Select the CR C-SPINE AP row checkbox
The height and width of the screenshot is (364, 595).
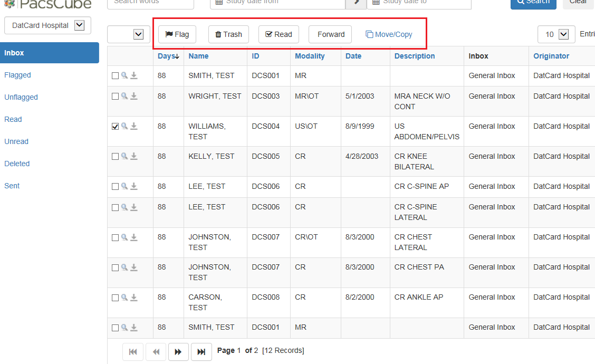116,186
